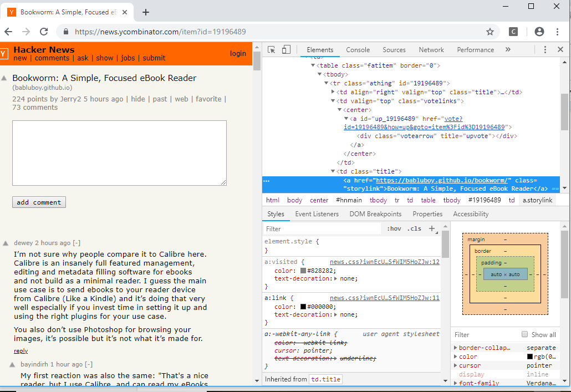Bookmark this page with the star icon
Image resolution: width=571 pixels, height=392 pixels.
(x=490, y=32)
